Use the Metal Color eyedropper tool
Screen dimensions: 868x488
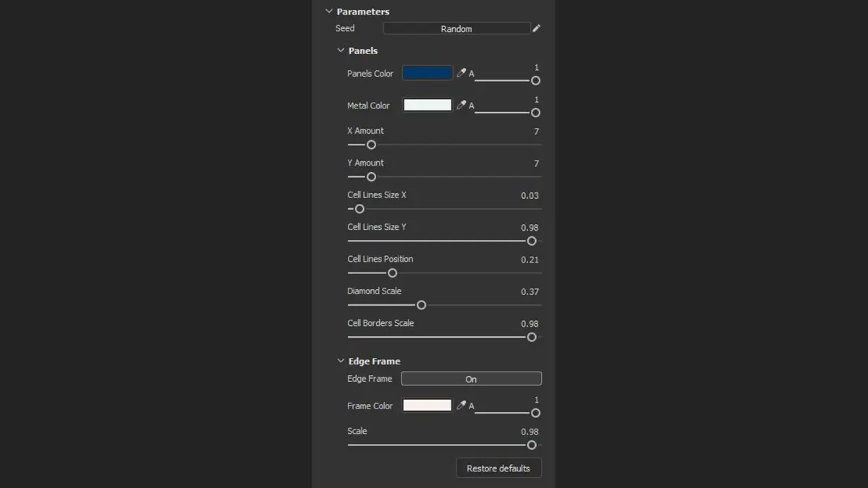coord(461,105)
